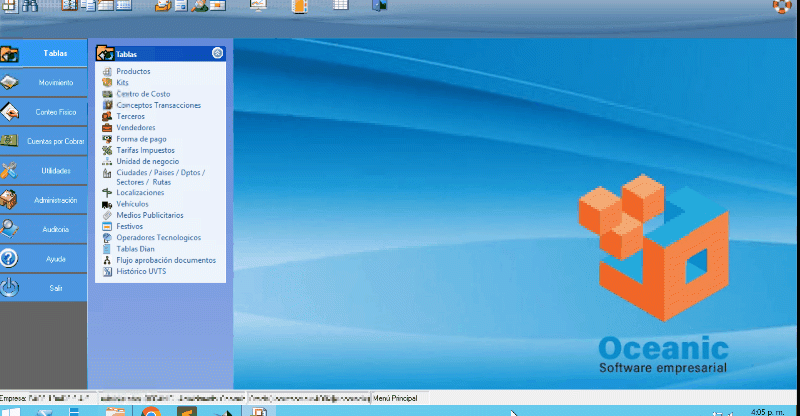
Task: Collapse the Tablas panel header chevron
Action: click(x=217, y=54)
